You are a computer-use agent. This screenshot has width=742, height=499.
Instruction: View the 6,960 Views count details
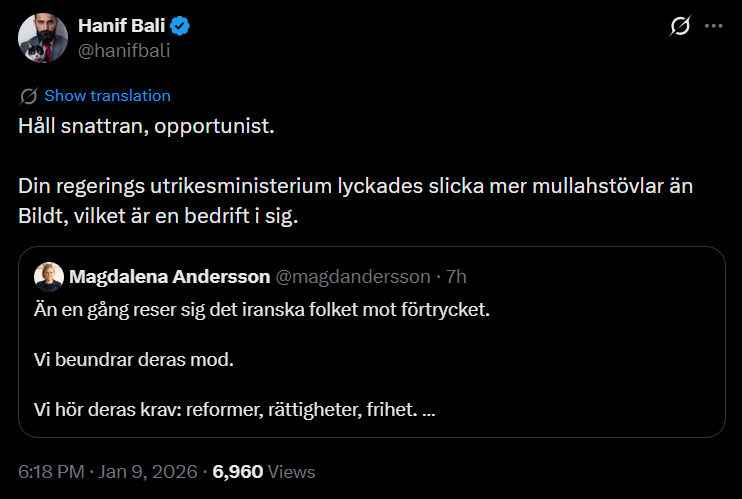264,472
